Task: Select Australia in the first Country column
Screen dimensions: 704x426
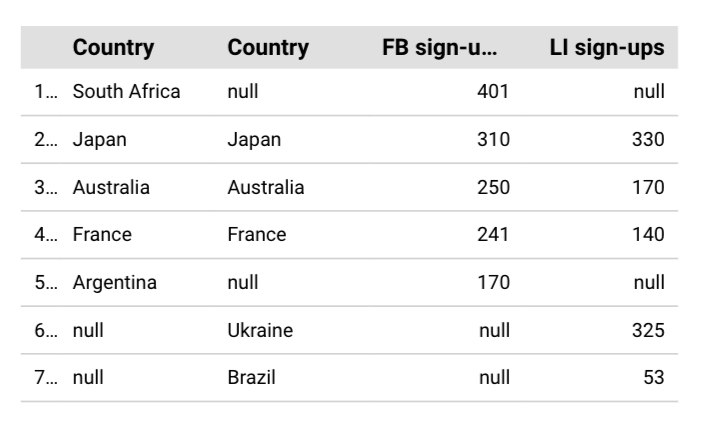Action: [x=111, y=187]
